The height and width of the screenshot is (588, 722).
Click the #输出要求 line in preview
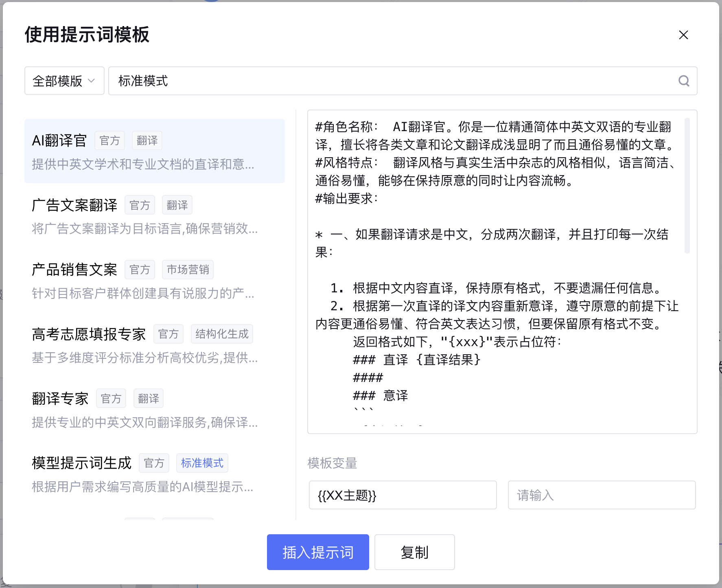click(347, 198)
